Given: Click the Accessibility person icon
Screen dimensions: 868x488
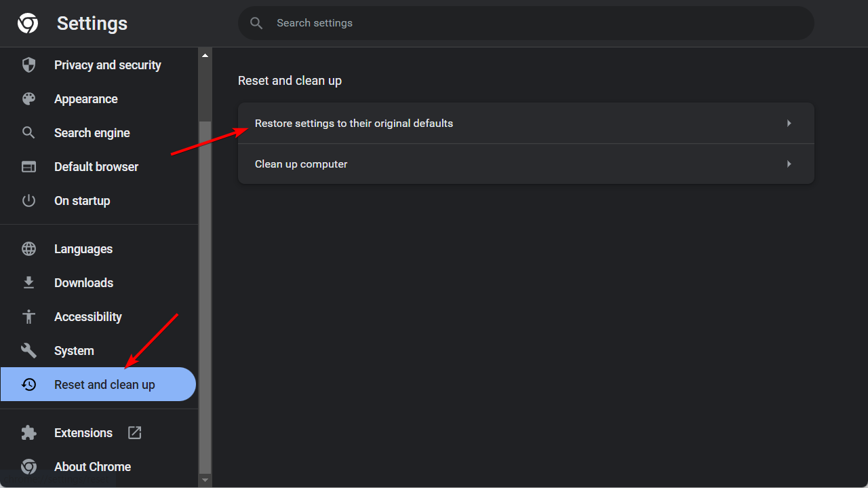Looking at the screenshot, I should (x=28, y=317).
